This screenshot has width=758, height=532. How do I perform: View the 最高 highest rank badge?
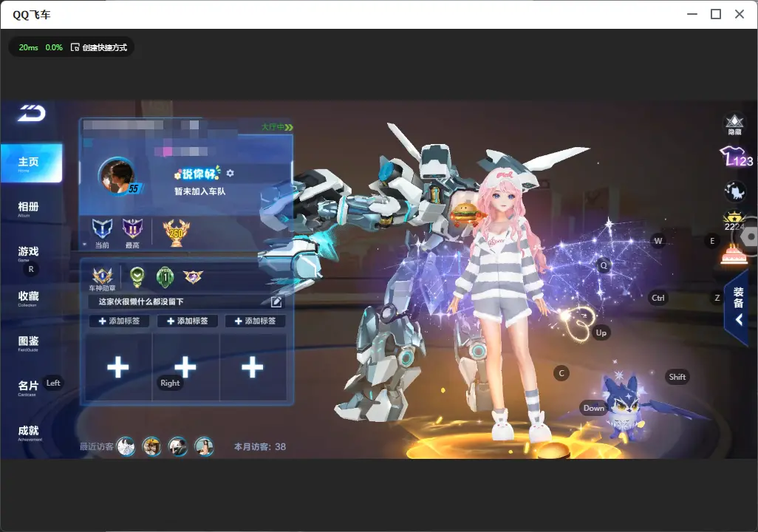click(132, 233)
